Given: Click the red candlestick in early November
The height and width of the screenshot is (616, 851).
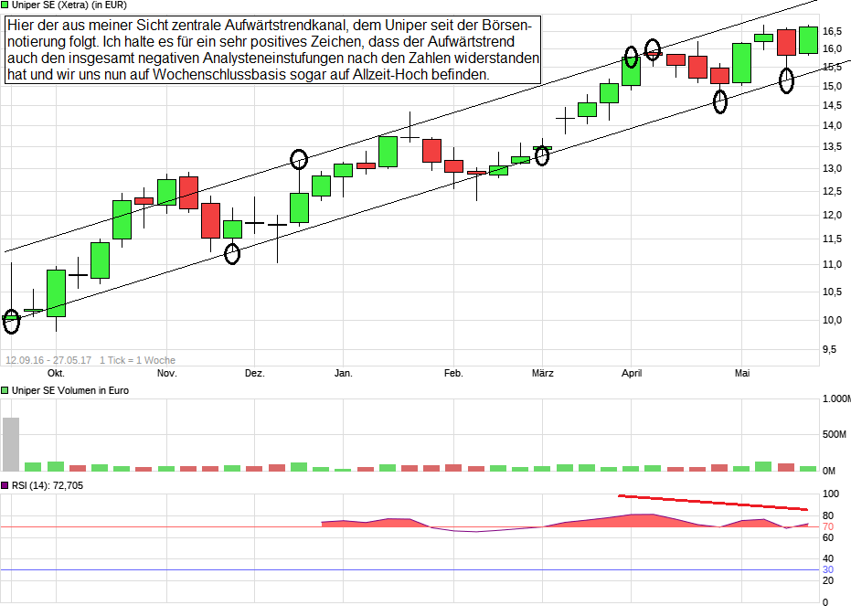Looking at the screenshot, I should click(x=189, y=193).
